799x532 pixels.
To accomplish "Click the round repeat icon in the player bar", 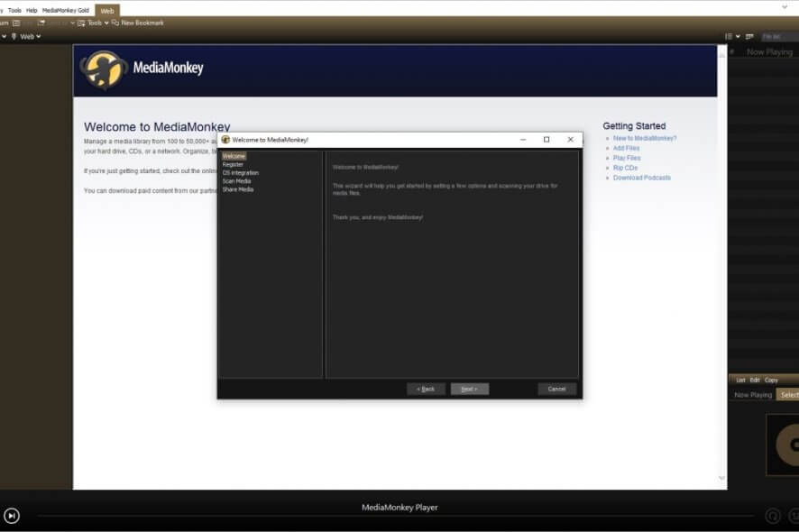I will point(773,516).
